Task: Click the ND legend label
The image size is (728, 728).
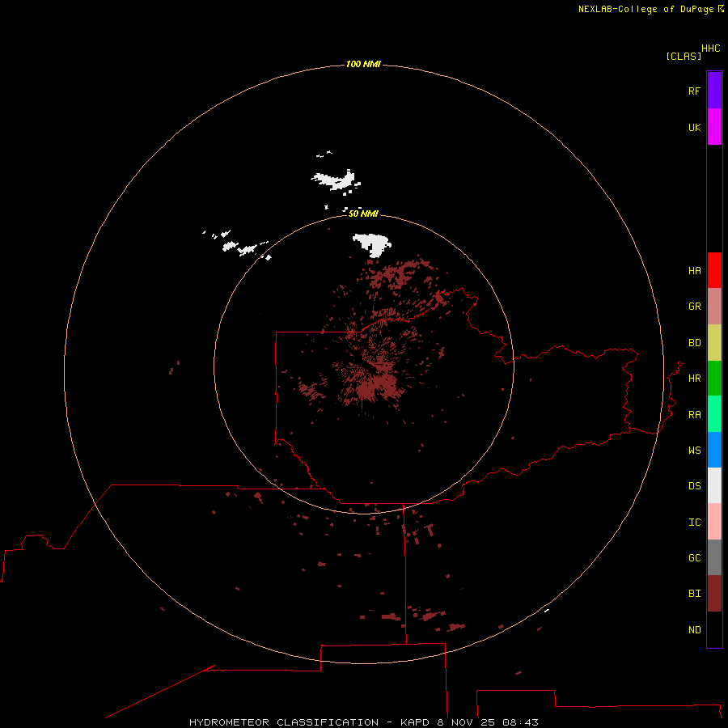Action: click(x=694, y=629)
